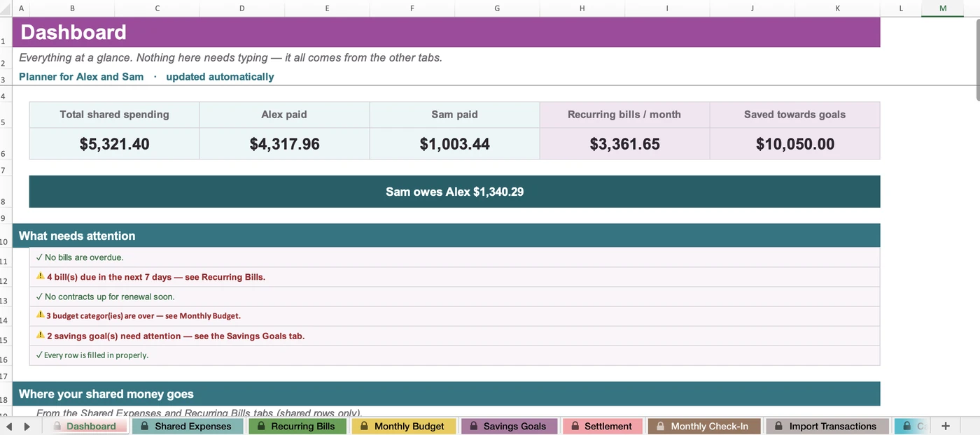This screenshot has width=980, height=435.
Task: Click the warning icon beside budget categories over
Action: click(x=41, y=315)
